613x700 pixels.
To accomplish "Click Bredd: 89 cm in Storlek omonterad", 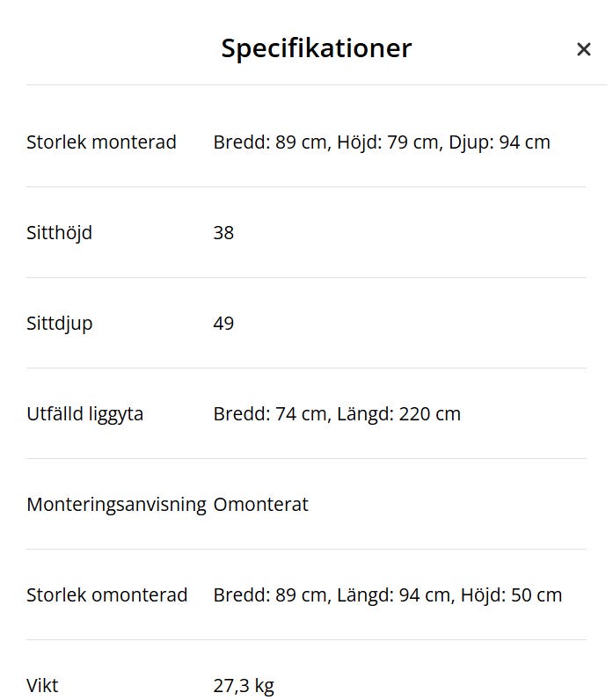I will tap(270, 594).
